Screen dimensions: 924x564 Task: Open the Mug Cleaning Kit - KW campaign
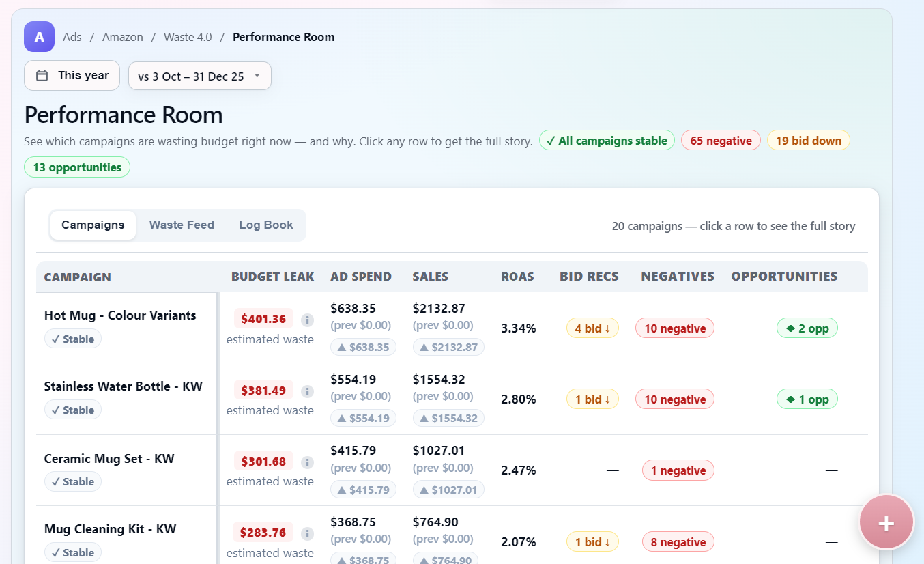click(x=111, y=529)
